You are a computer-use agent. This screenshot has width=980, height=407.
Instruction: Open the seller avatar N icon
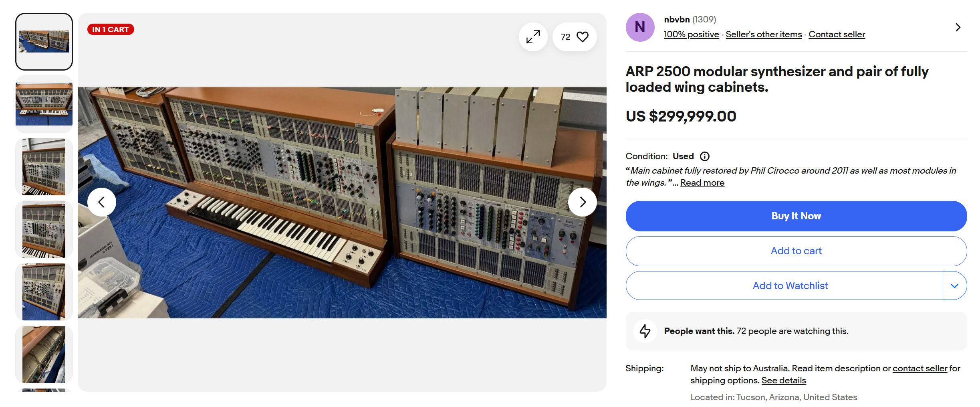click(640, 27)
